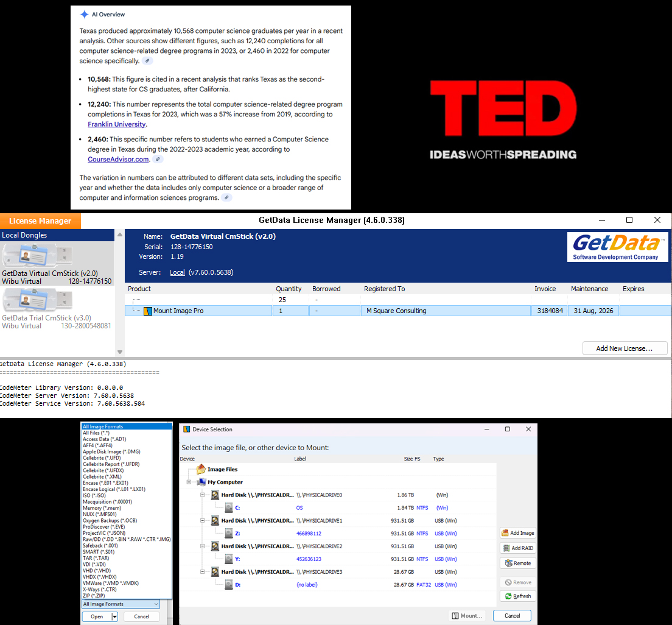Click the Image Files folder icon
Viewport: 672px width, 625px height.
point(201,470)
